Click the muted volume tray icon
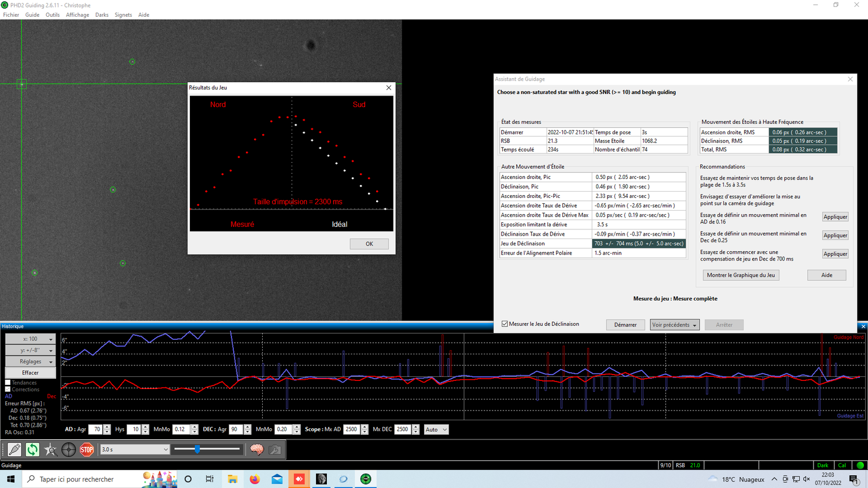This screenshot has height=488, width=868. click(807, 479)
